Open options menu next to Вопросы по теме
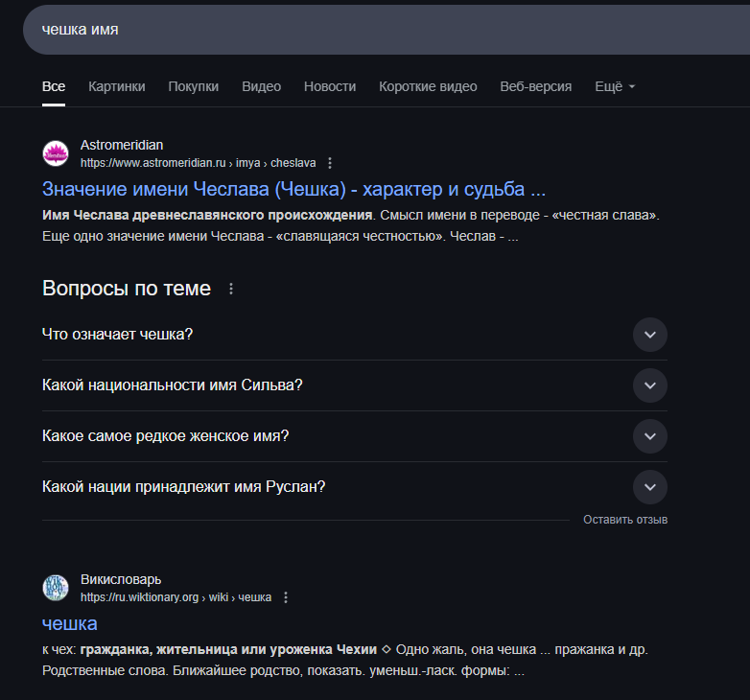750x700 pixels. [230, 289]
